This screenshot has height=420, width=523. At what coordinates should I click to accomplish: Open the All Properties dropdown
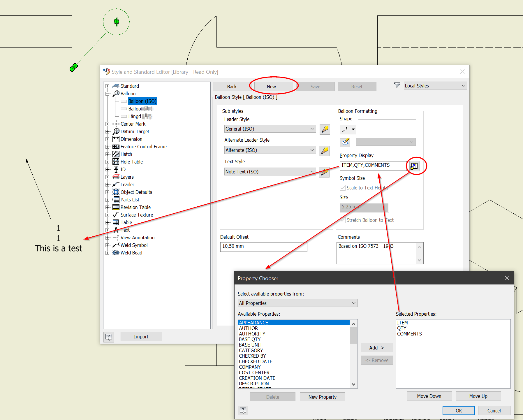click(353, 303)
